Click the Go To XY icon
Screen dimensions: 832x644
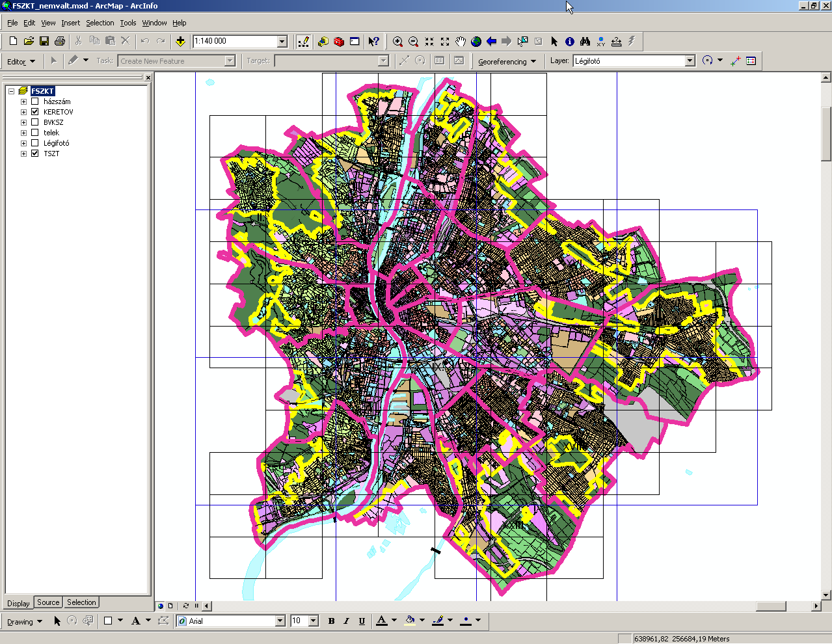tap(601, 41)
